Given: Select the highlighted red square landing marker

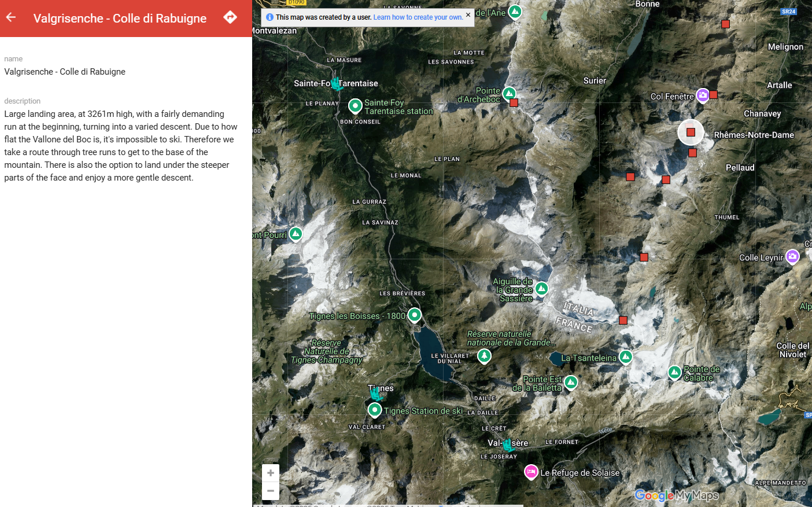Looking at the screenshot, I should (691, 133).
